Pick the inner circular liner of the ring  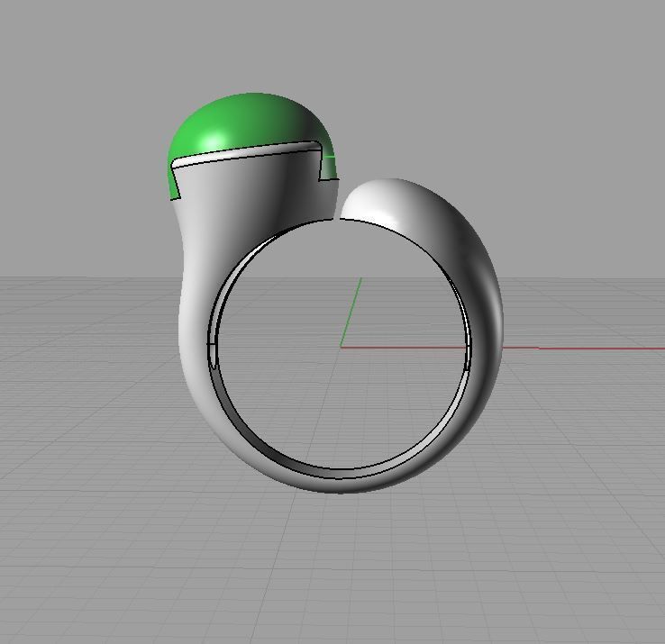click(341, 474)
